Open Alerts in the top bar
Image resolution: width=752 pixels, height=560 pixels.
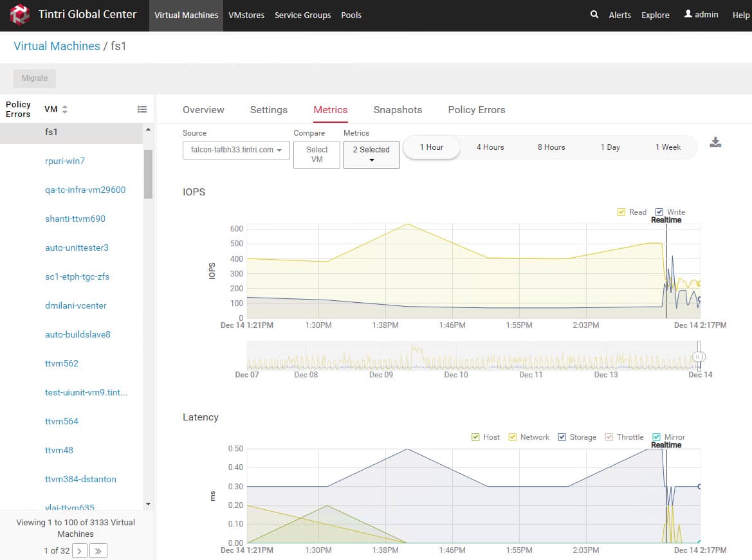pos(619,15)
